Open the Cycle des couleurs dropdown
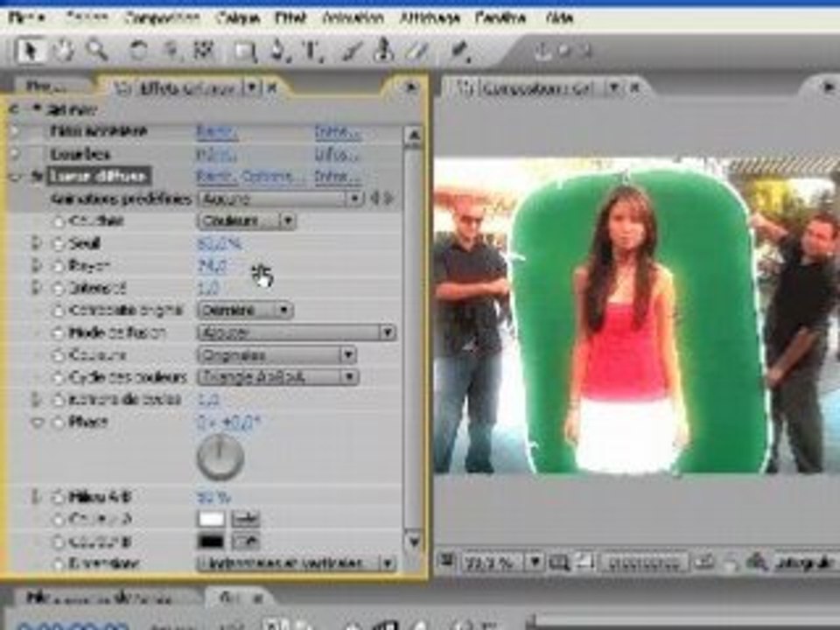Screen dimensions: 840x630 click(x=278, y=377)
